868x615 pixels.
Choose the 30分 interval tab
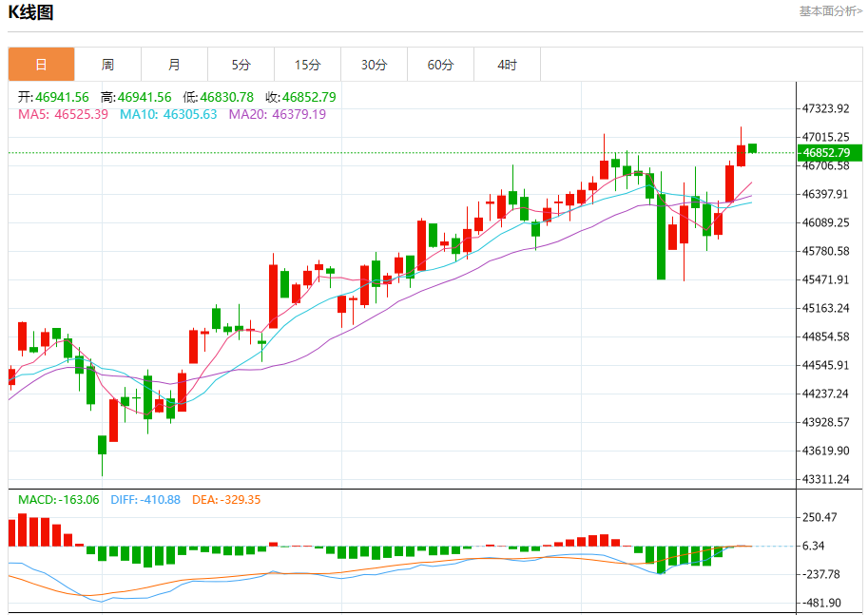[x=374, y=65]
